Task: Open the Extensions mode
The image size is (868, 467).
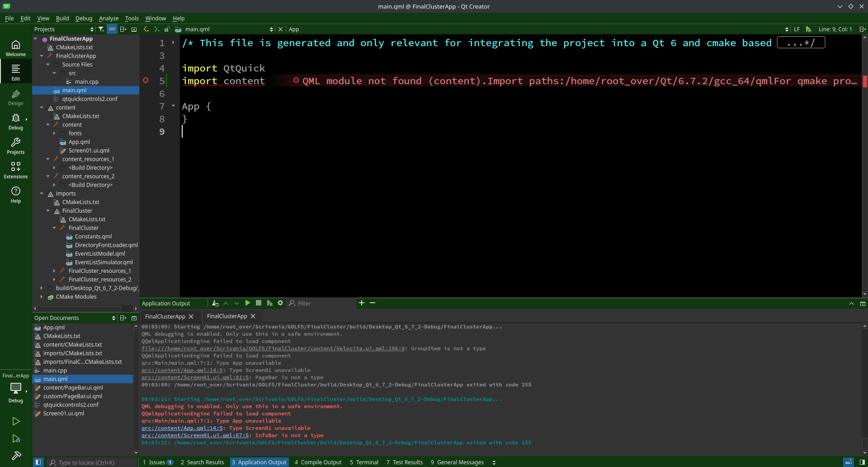Action: pyautogui.click(x=16, y=170)
